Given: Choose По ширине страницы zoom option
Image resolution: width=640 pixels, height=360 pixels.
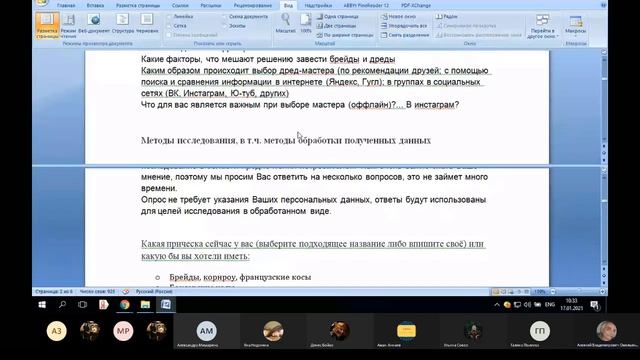Looking at the screenshot, I should click(345, 35).
